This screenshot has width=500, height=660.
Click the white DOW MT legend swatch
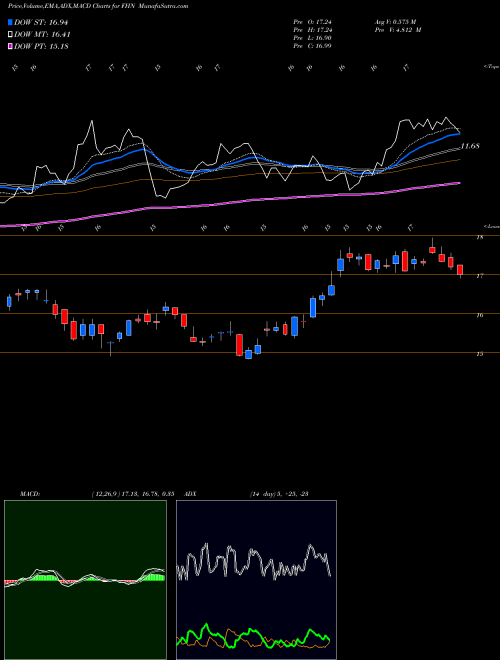coord(10,35)
